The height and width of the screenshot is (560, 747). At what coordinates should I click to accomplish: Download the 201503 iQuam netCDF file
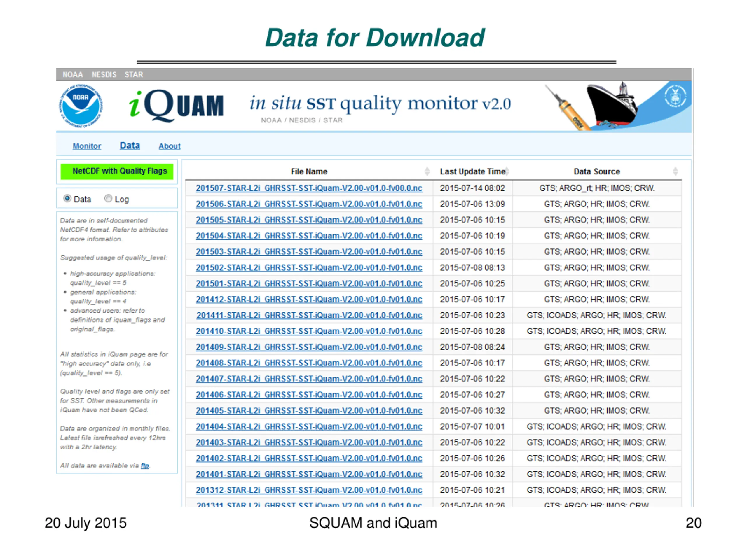[x=309, y=251]
